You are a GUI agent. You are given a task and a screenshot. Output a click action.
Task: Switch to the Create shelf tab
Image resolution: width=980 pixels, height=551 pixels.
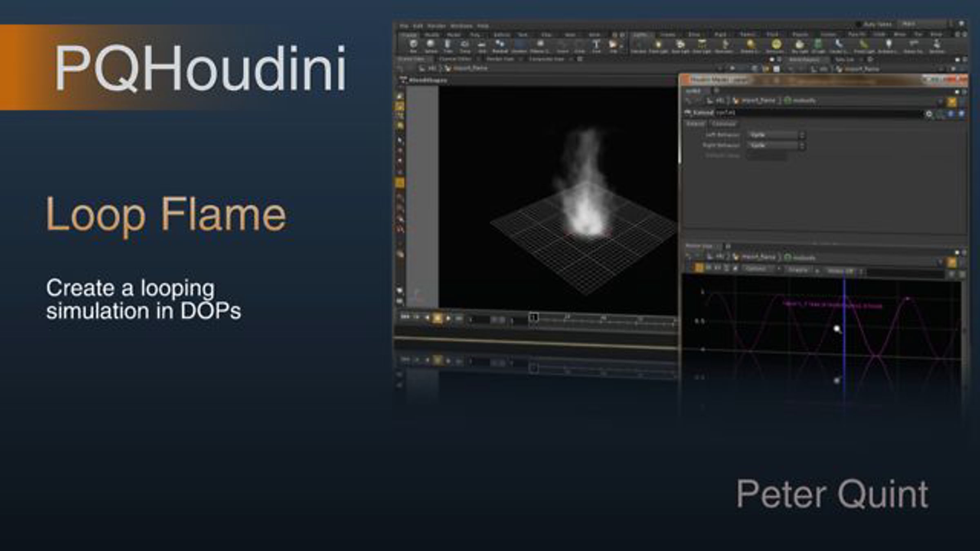click(409, 35)
